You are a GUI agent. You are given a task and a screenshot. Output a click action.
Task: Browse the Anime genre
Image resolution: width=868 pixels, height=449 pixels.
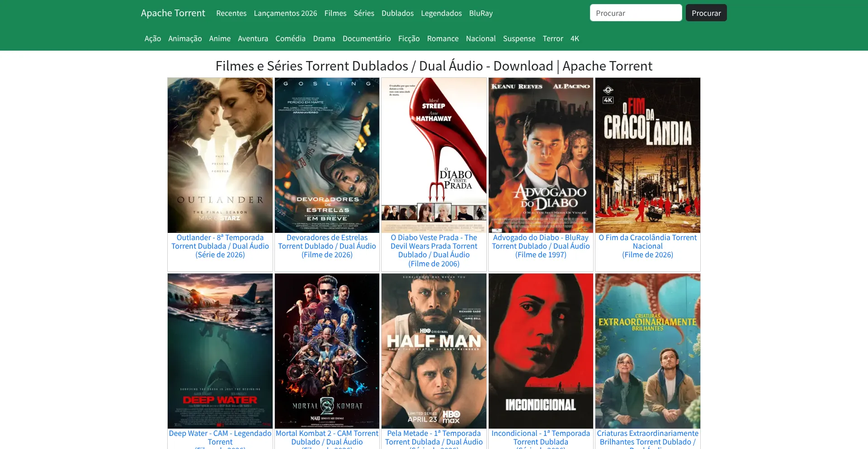pyautogui.click(x=220, y=38)
